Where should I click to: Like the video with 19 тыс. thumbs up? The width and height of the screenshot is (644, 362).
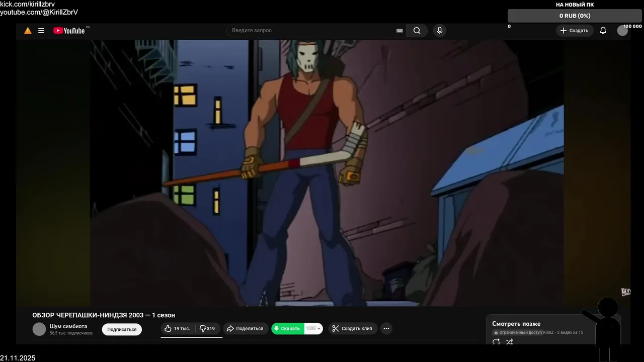point(177,328)
